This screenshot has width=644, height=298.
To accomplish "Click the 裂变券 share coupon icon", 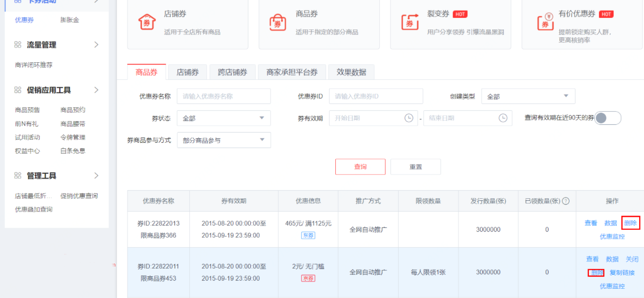I will coord(410,22).
